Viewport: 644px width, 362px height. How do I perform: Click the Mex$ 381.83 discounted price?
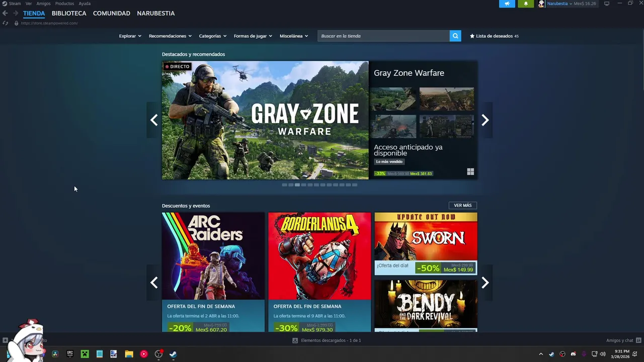point(421,173)
